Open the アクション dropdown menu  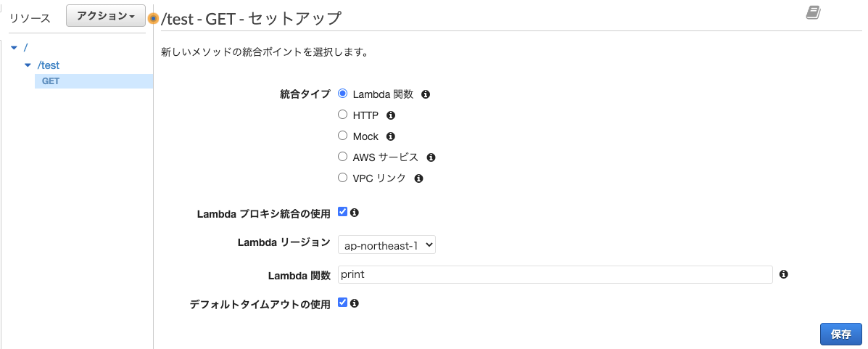coord(106,16)
